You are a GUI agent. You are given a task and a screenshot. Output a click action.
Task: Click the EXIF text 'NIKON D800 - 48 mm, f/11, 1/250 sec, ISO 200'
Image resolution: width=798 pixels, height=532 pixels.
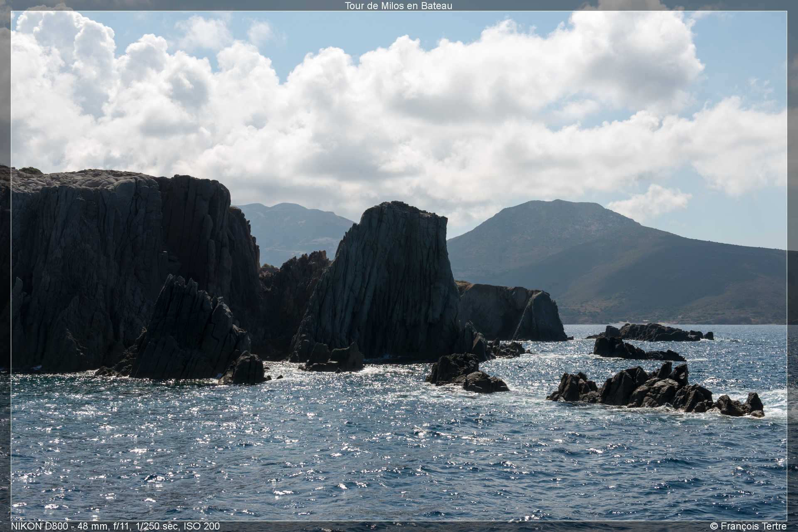115,526
